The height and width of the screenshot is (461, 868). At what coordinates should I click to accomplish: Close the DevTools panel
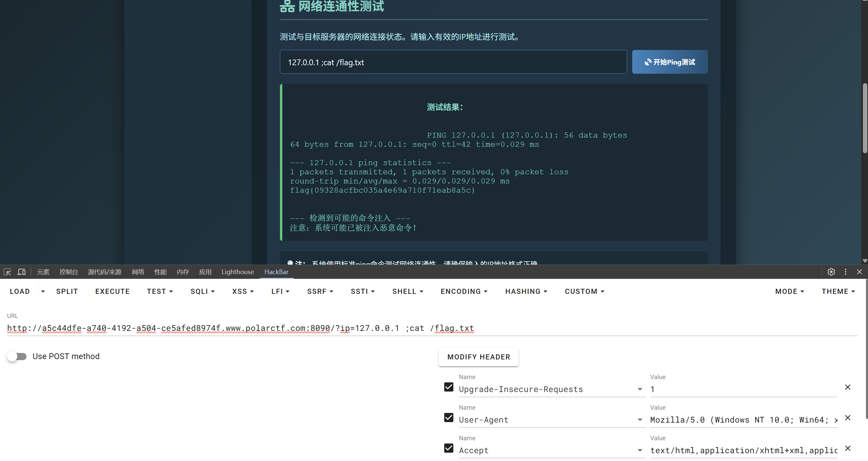point(860,272)
